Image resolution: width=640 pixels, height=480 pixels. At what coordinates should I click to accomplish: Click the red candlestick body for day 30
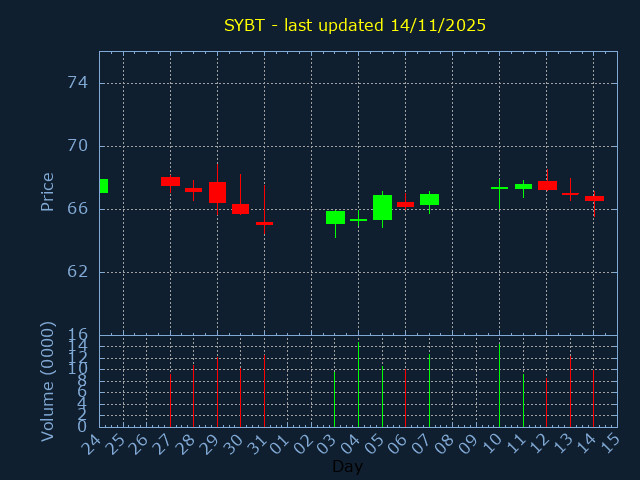point(240,209)
